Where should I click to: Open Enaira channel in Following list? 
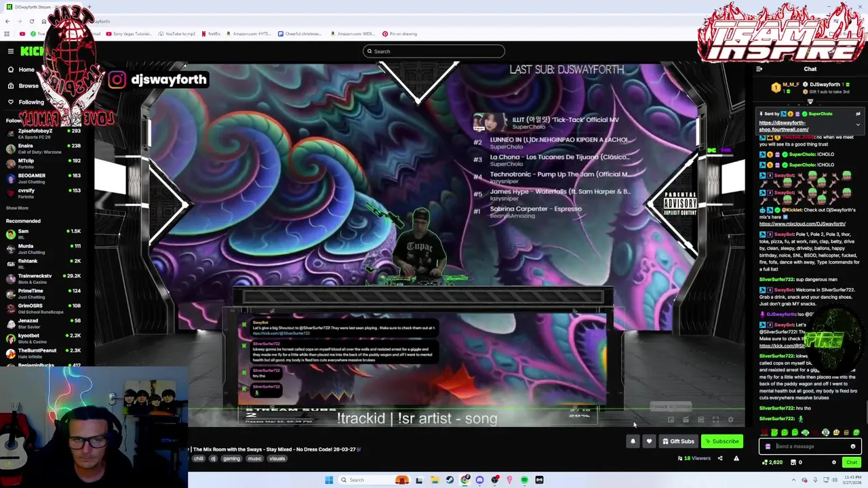43,148
